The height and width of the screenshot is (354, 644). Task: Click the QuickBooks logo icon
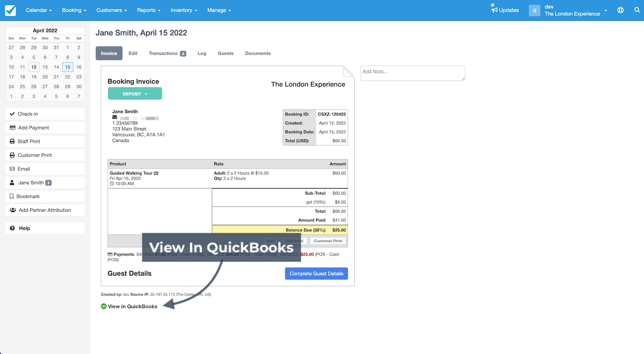(x=104, y=306)
